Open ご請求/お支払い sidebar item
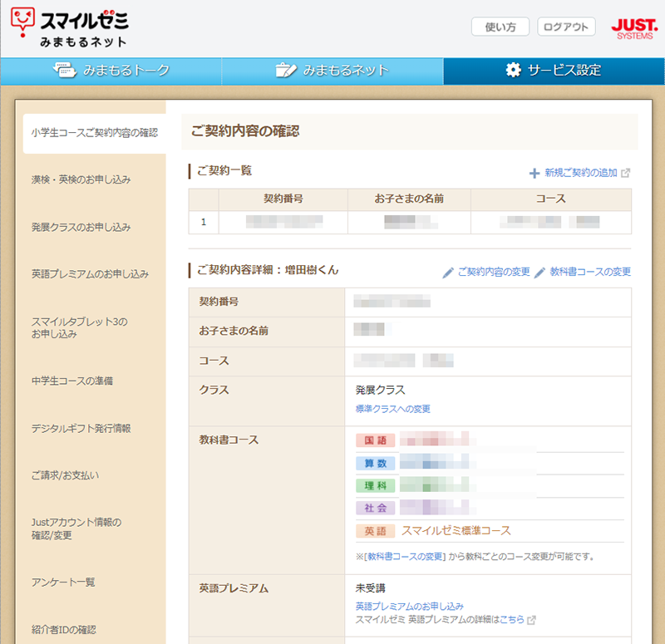Viewport: 665px width, 644px height. click(x=65, y=475)
